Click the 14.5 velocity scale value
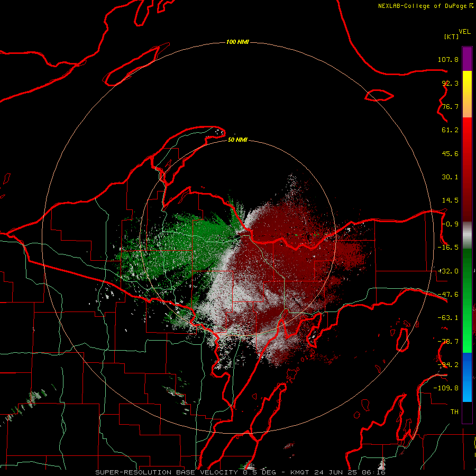This screenshot has height=476, width=476. 450,200
